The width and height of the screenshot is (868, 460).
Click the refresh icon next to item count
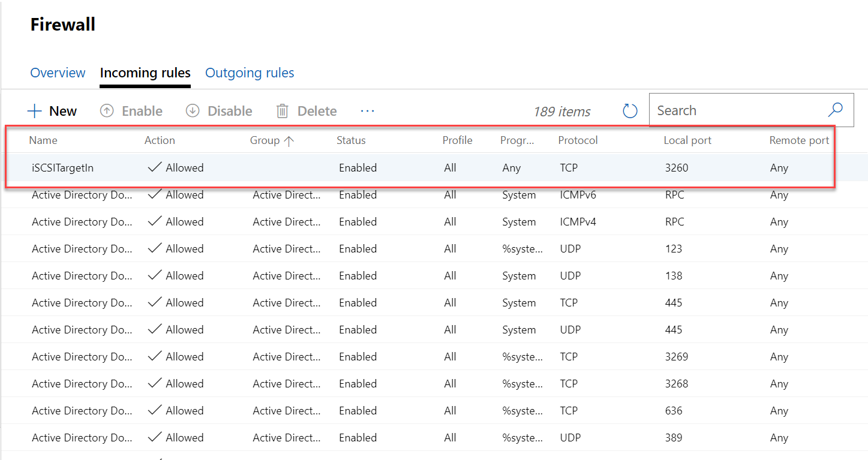tap(630, 111)
